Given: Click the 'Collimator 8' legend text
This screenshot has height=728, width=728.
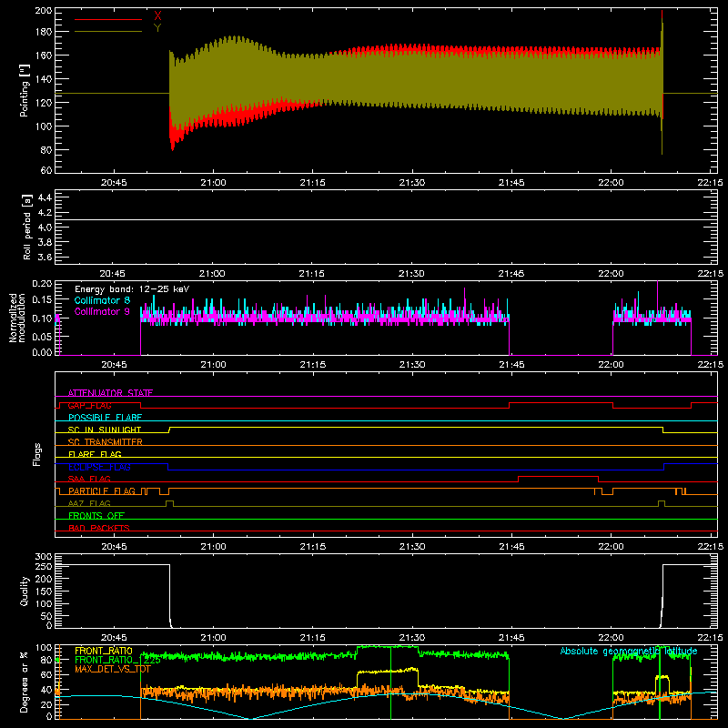Looking at the screenshot, I should 102,300.
